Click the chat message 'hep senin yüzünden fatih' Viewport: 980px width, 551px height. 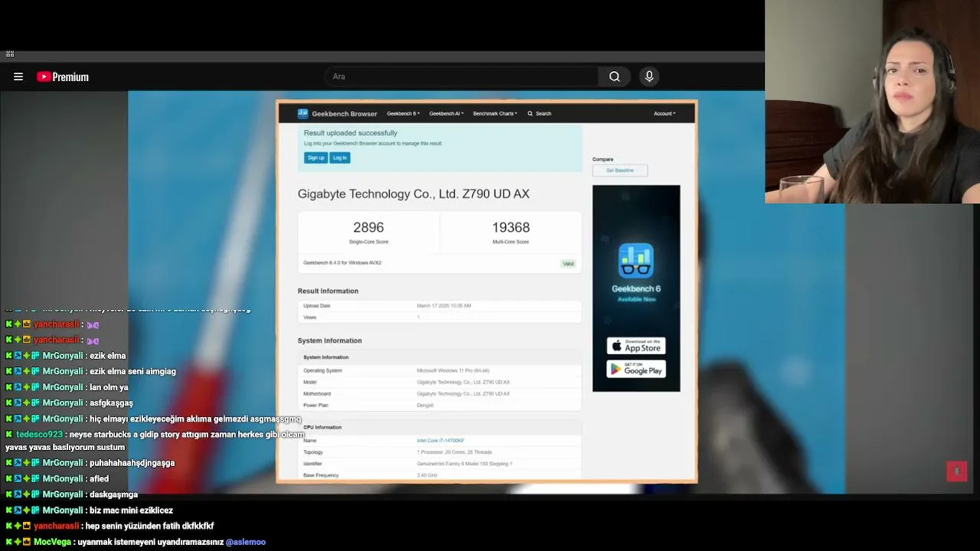coord(133,527)
